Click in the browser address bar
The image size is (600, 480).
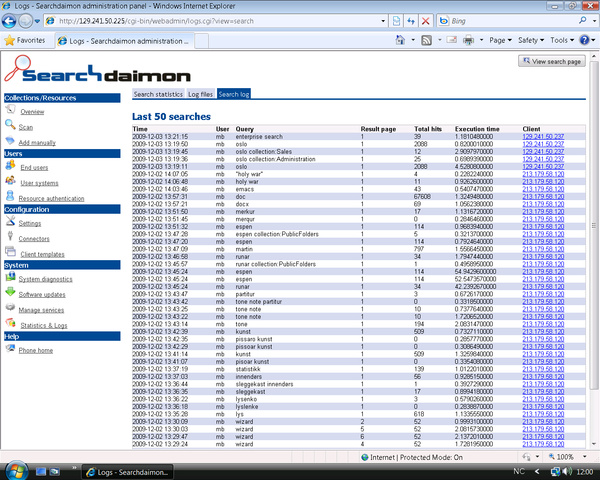(218, 21)
